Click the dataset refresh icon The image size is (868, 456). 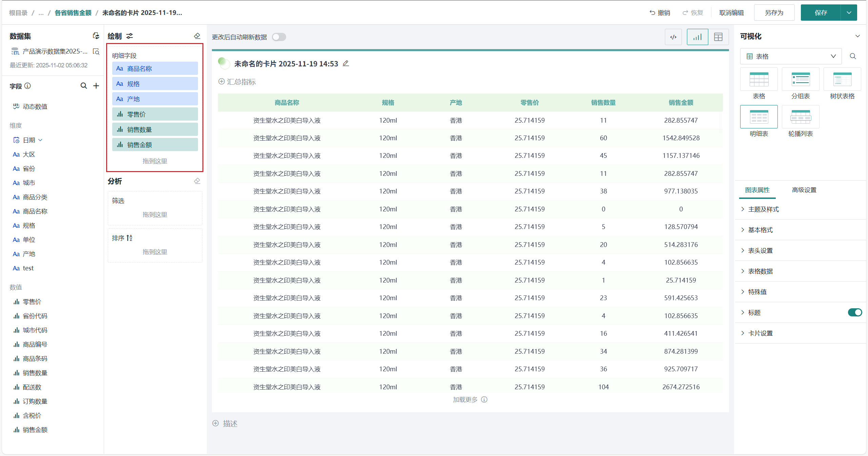pos(96,36)
